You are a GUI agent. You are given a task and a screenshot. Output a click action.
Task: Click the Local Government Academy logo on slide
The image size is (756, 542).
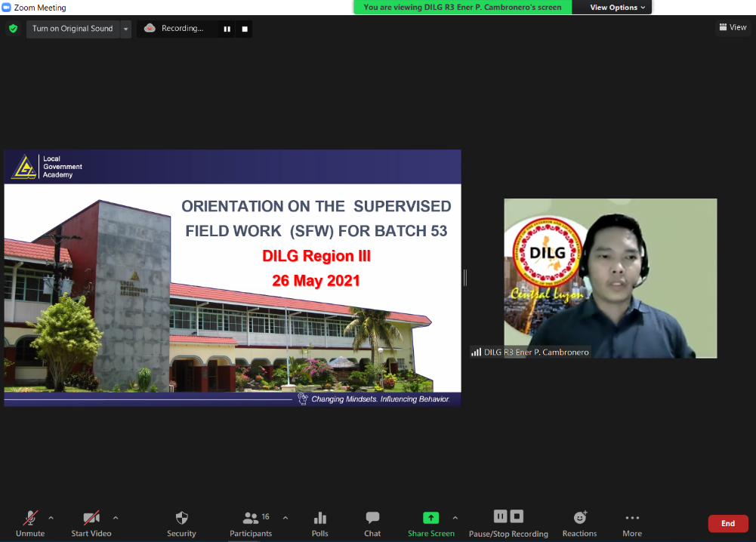(x=48, y=167)
